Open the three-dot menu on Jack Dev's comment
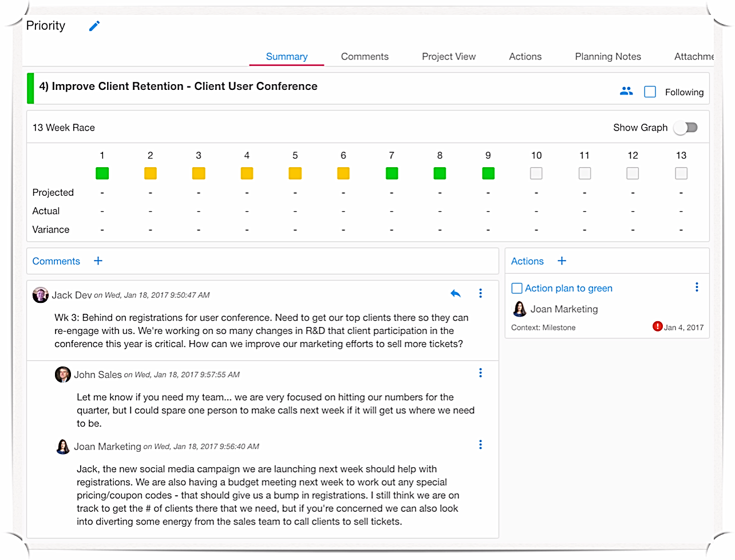Viewport: 735px width, 560px height. (x=480, y=293)
